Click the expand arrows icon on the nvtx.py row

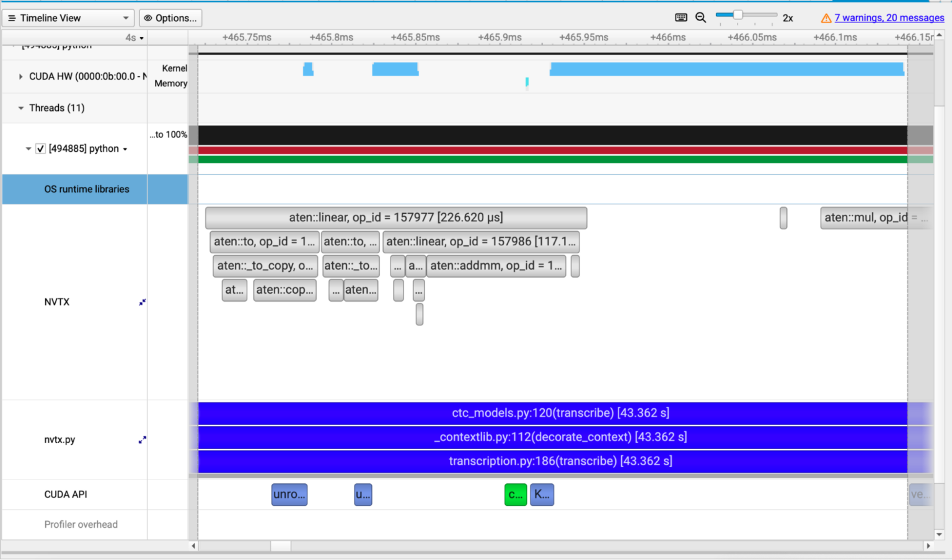[142, 440]
